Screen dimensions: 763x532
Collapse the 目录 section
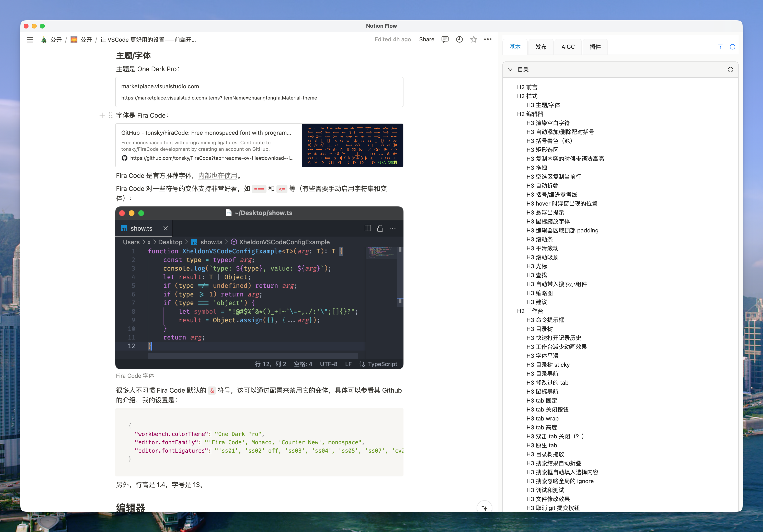click(510, 69)
